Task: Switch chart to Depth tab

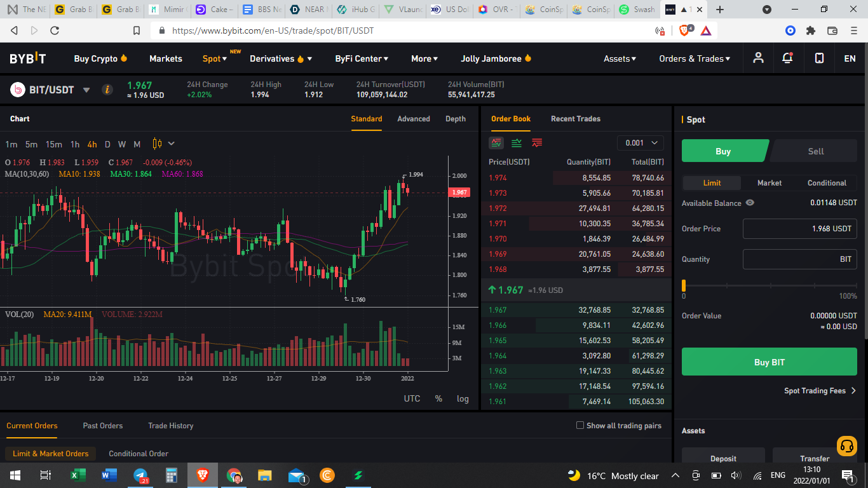Action: [x=456, y=119]
